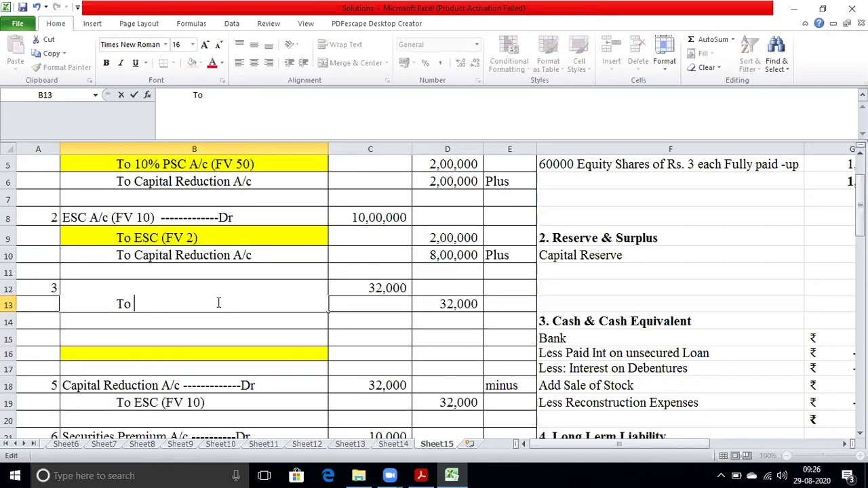Click cell containing Capital Reserve

coord(670,255)
